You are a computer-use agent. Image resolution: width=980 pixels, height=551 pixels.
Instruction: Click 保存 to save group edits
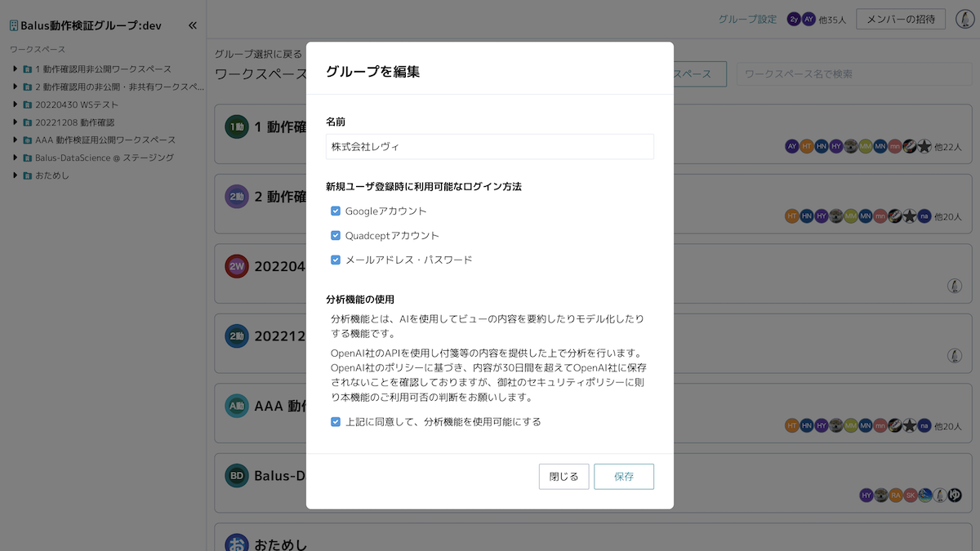point(624,477)
